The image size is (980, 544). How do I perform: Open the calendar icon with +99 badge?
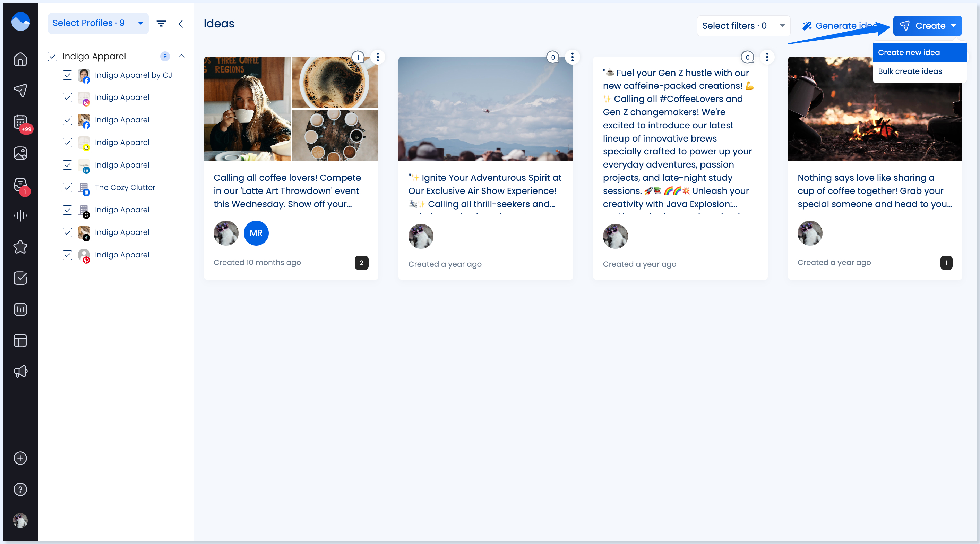20,122
